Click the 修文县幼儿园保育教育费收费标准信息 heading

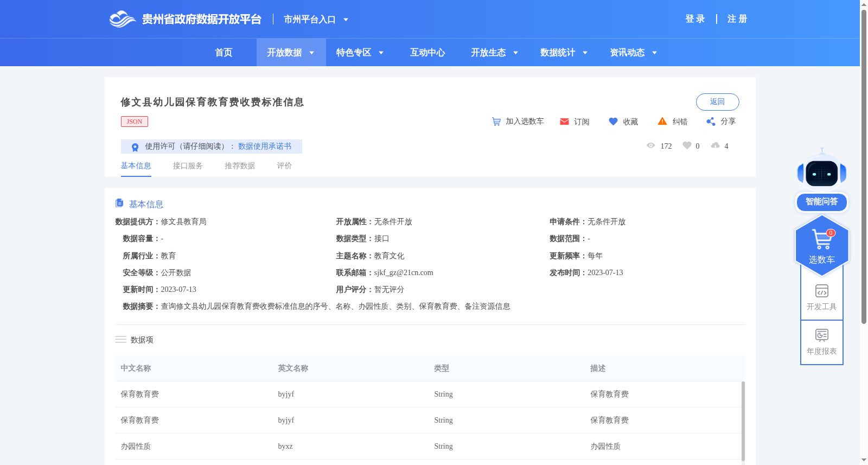coord(212,102)
